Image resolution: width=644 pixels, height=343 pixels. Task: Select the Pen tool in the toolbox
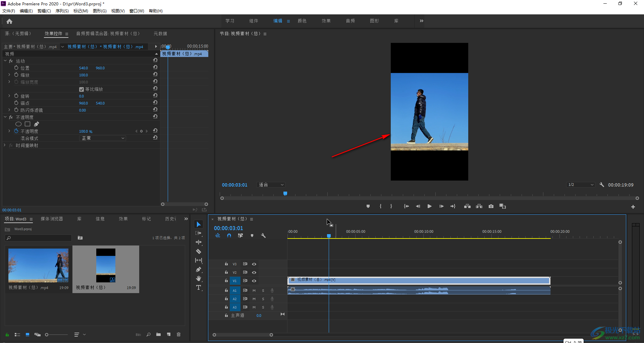tap(199, 269)
